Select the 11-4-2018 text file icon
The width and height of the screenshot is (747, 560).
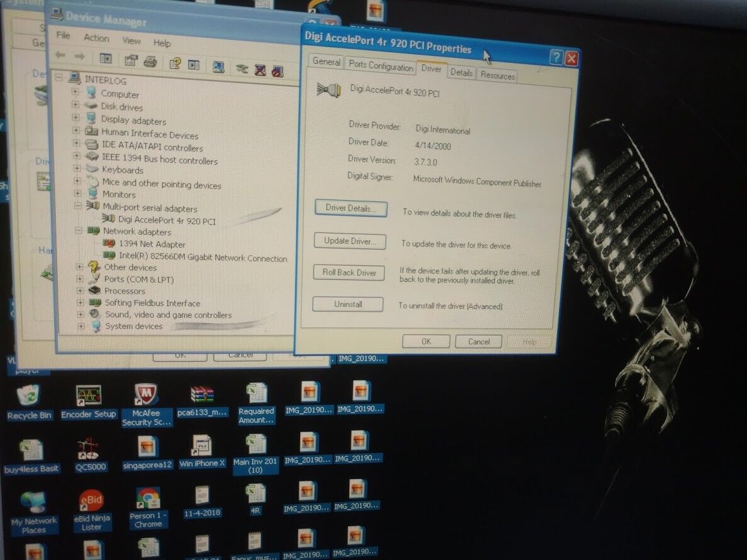point(202,501)
